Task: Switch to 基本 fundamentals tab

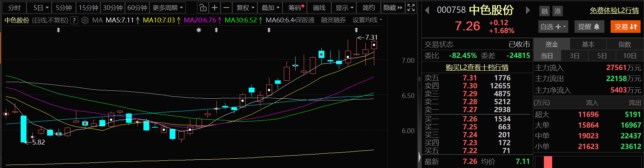Action: pyautogui.click(x=588, y=45)
